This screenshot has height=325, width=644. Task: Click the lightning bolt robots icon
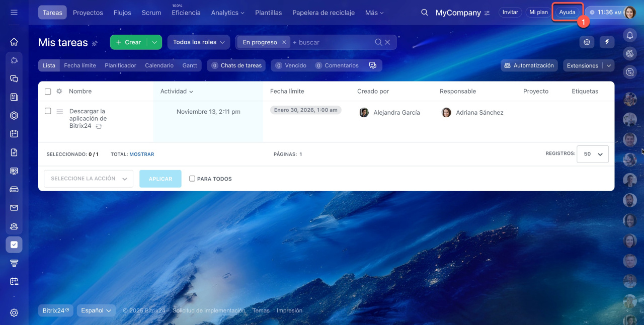[x=607, y=43]
